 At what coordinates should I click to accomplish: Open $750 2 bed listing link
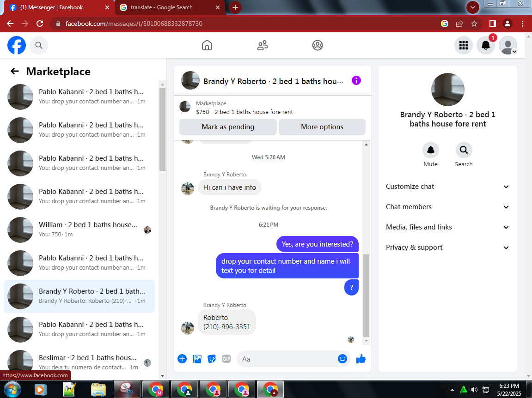click(x=245, y=112)
